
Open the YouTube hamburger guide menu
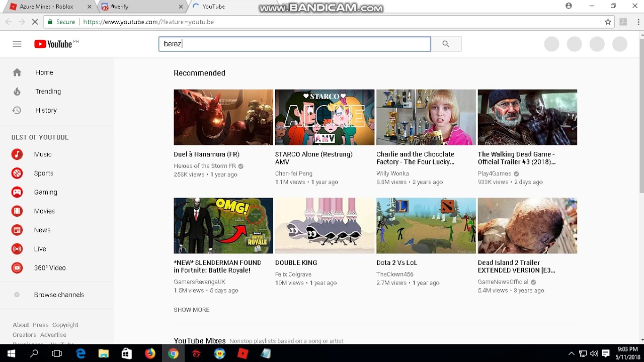(17, 44)
